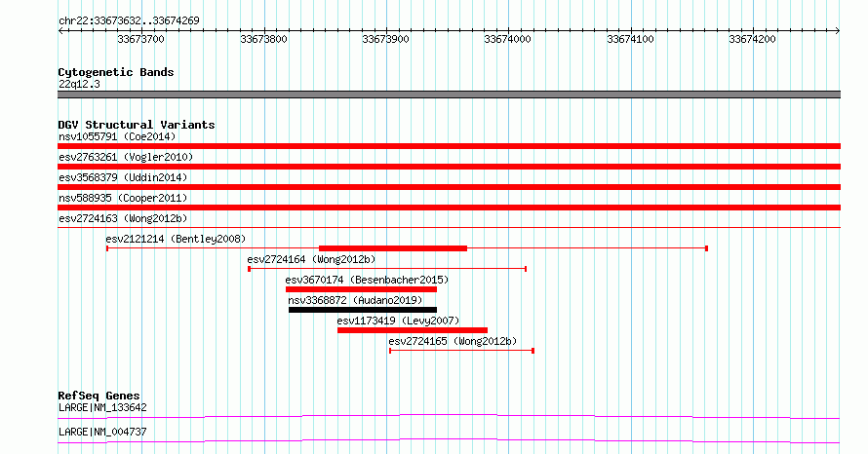Open esv2724163 (Wong2012b) variant label

point(124,218)
